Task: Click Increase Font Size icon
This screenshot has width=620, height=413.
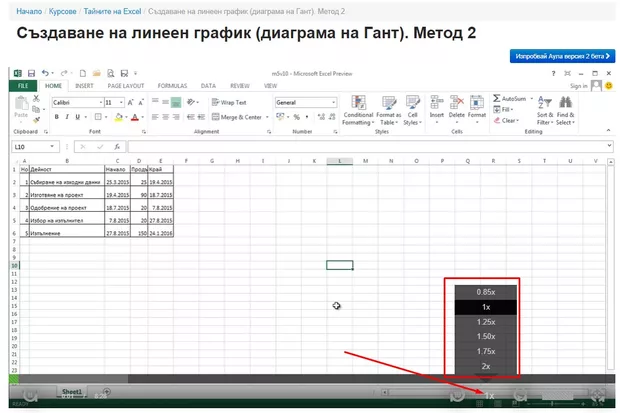Action: [130, 102]
